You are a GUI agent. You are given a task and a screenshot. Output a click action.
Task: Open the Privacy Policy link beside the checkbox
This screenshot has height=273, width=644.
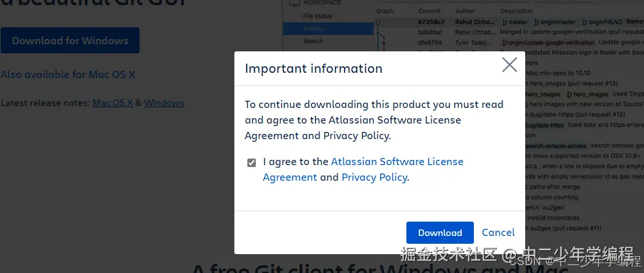click(x=374, y=177)
